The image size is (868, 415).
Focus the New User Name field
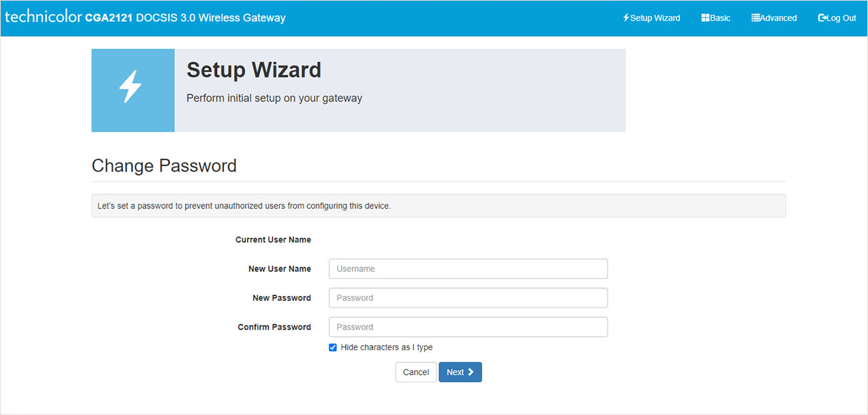[468, 269]
